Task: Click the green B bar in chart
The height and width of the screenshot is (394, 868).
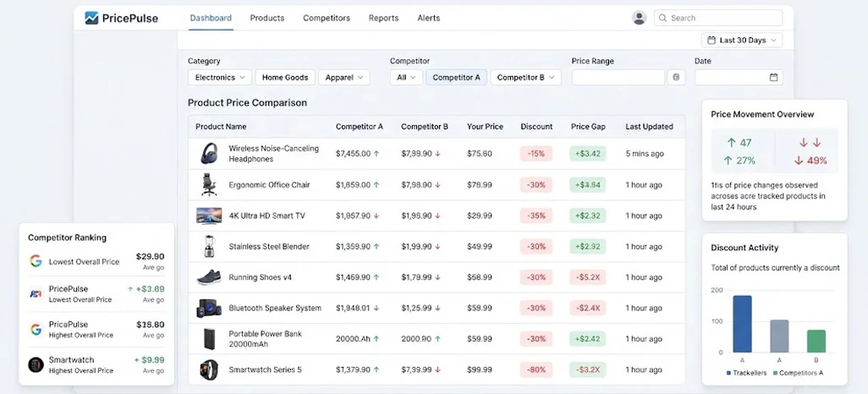Action: click(816, 341)
